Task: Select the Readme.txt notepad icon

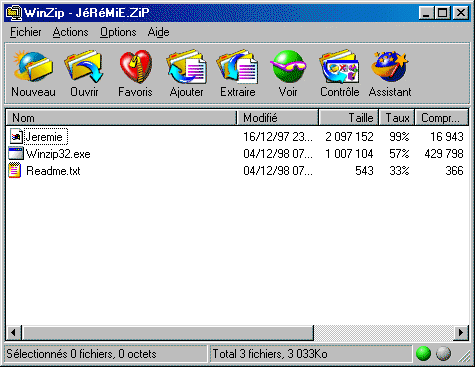Action: [15, 170]
